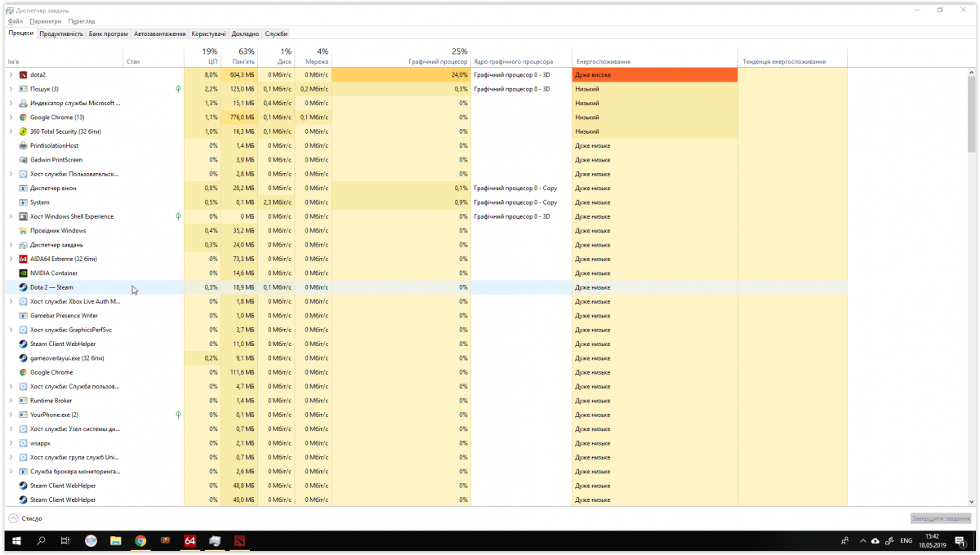Expand the Google Chrome (13) process group

point(11,118)
